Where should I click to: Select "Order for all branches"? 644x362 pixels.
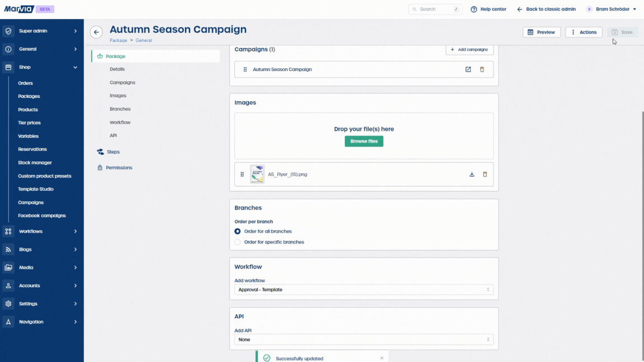[x=238, y=231]
